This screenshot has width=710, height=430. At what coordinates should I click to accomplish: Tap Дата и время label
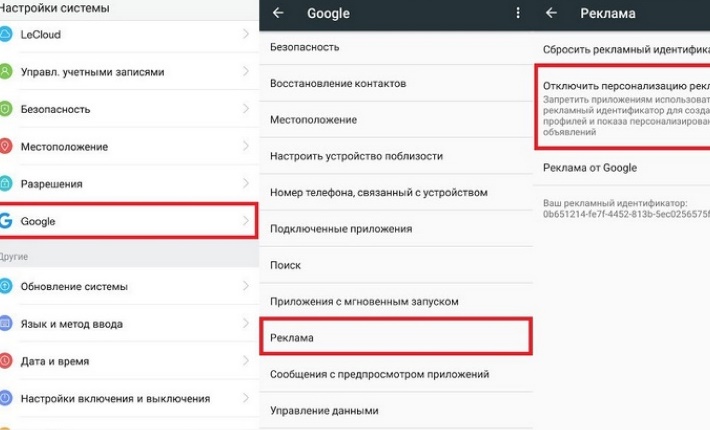[55, 361]
